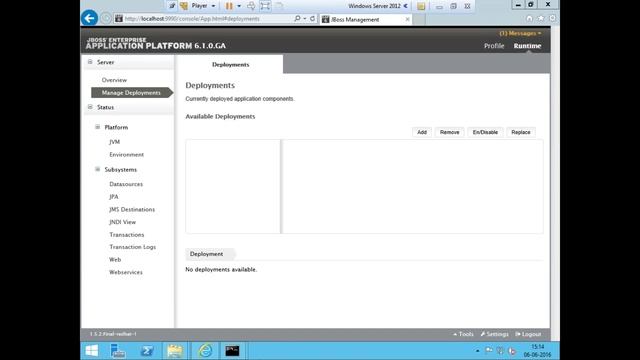Click the "No deployments available." text

pos(221,269)
